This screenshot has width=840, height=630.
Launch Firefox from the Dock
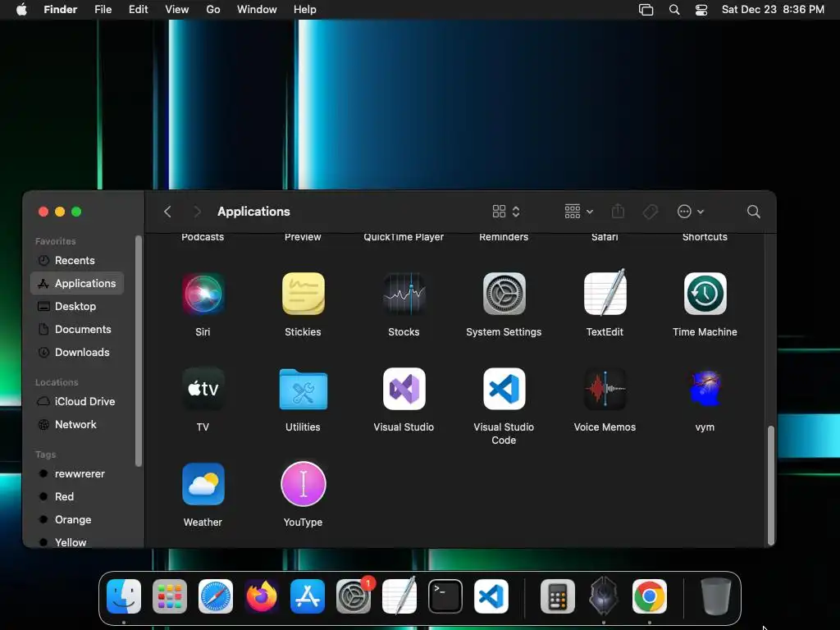[x=262, y=596]
